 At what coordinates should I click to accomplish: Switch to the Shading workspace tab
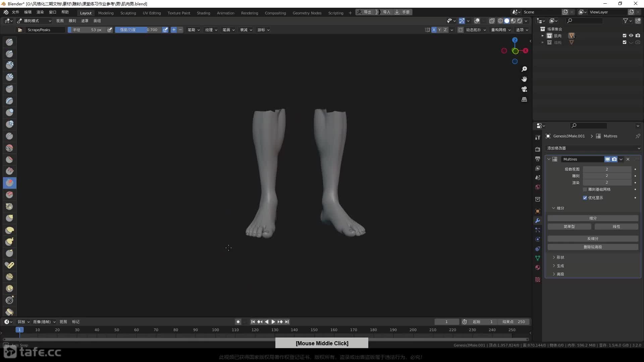pyautogui.click(x=203, y=13)
